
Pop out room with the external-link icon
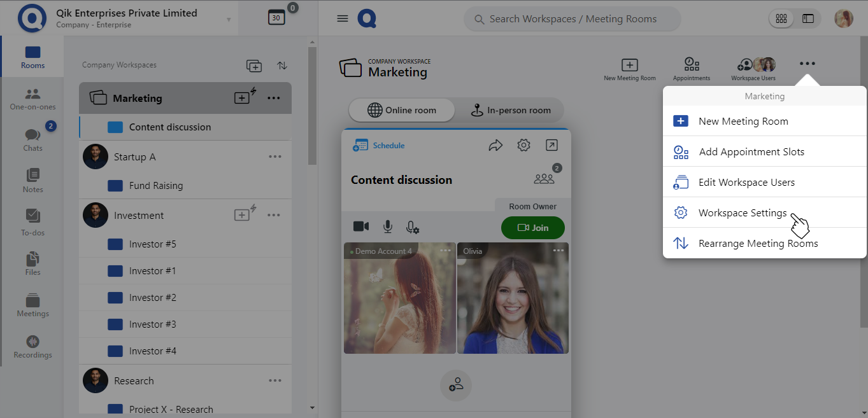pos(551,146)
